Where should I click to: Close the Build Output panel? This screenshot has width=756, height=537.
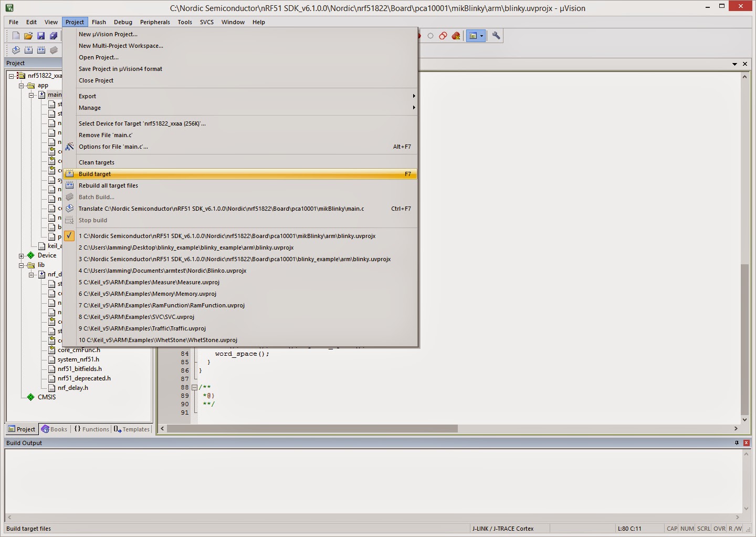click(x=746, y=443)
